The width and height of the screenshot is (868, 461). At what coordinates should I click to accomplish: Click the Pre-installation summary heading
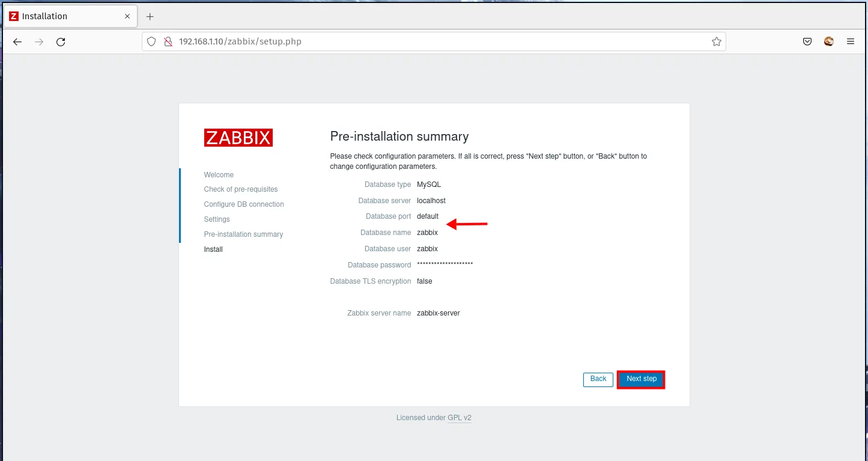pyautogui.click(x=399, y=136)
